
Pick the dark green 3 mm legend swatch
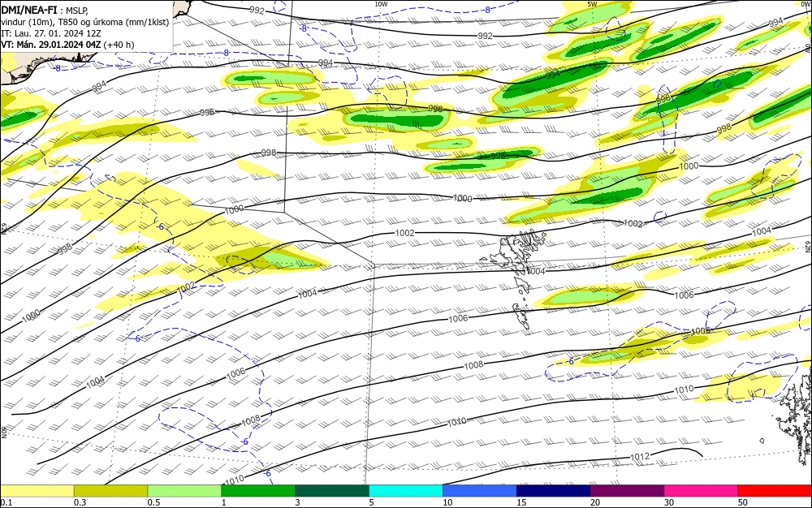[x=332, y=491]
